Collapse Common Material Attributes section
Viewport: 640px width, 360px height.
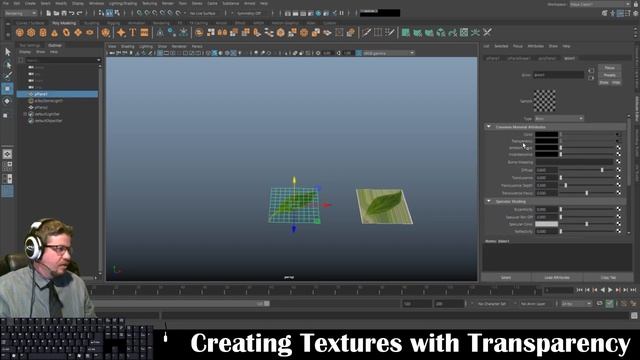click(x=489, y=127)
